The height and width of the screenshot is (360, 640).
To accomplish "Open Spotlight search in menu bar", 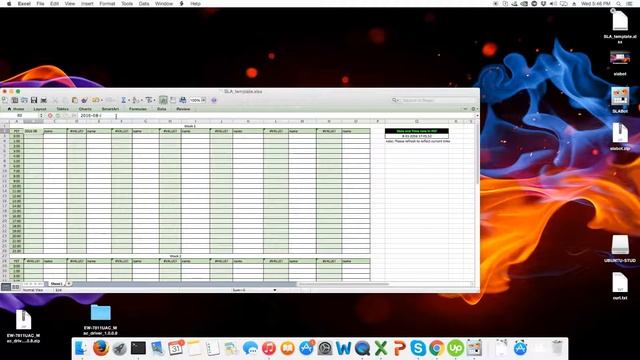I will click(619, 4).
